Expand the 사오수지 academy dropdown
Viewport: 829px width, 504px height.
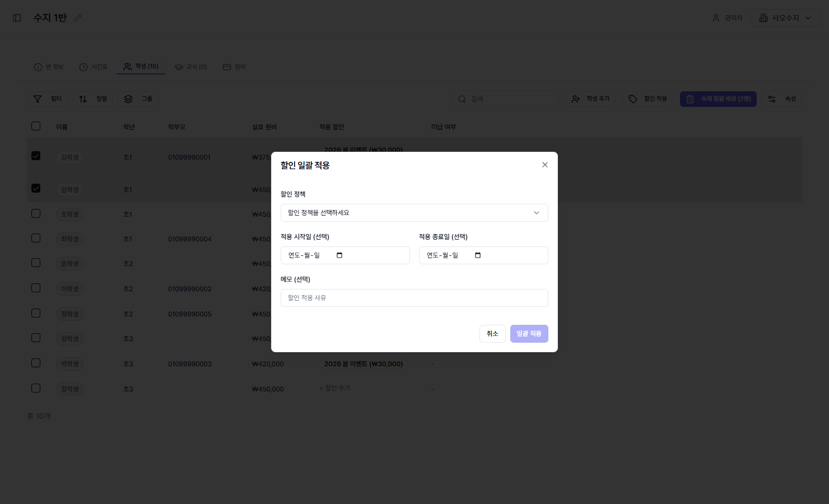pos(786,18)
